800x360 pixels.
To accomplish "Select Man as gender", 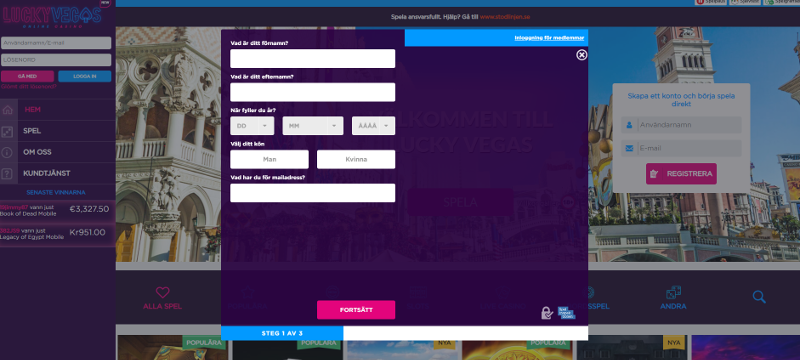I will (269, 159).
